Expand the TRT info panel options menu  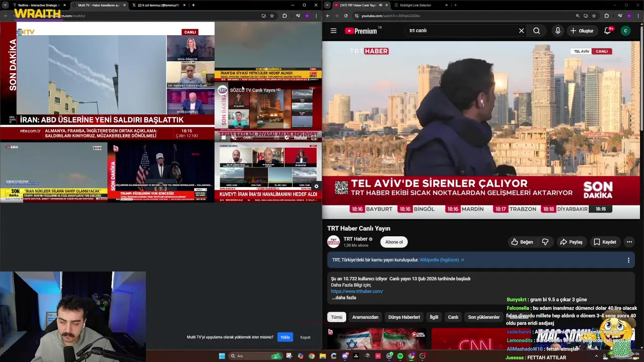click(628, 260)
